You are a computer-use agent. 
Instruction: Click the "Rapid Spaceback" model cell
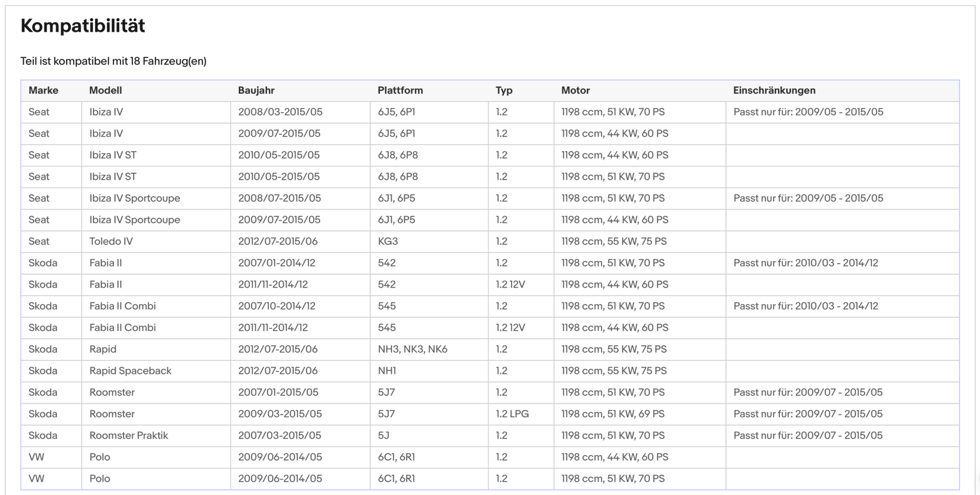click(x=130, y=371)
